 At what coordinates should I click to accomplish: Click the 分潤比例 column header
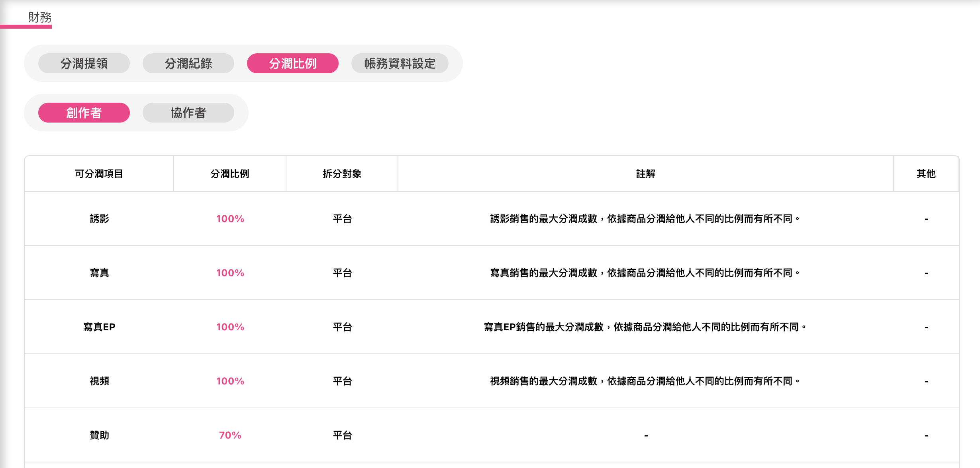(230, 174)
